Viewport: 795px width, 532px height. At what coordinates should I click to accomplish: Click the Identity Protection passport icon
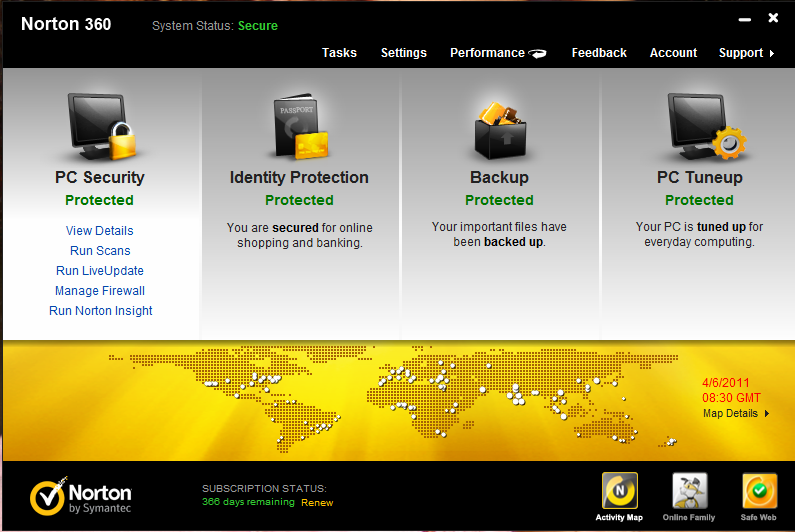[x=301, y=125]
